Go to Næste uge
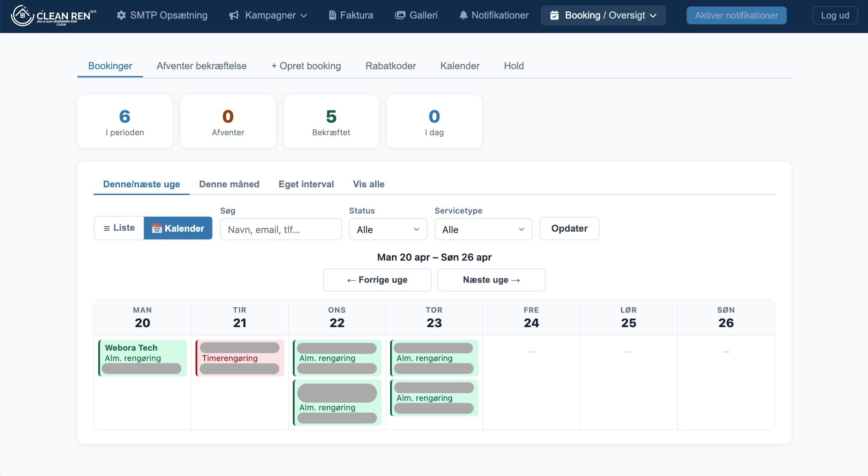Screen dimensions: 868x476 (x=491, y=280)
